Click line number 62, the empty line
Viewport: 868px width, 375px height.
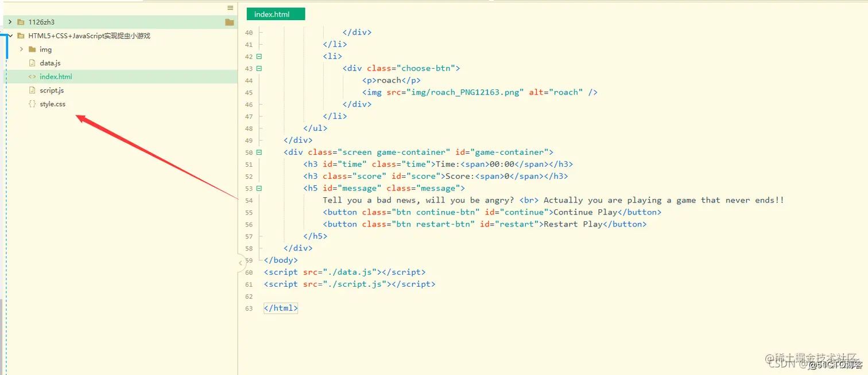249,296
